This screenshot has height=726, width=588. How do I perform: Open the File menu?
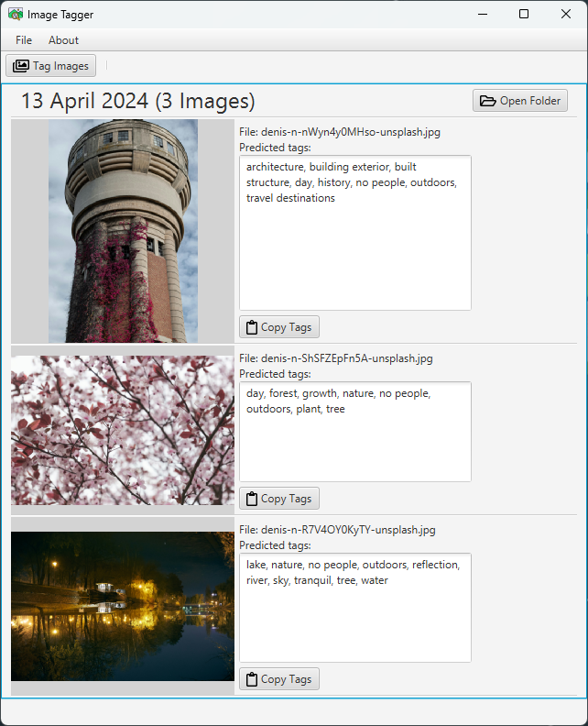tap(24, 40)
